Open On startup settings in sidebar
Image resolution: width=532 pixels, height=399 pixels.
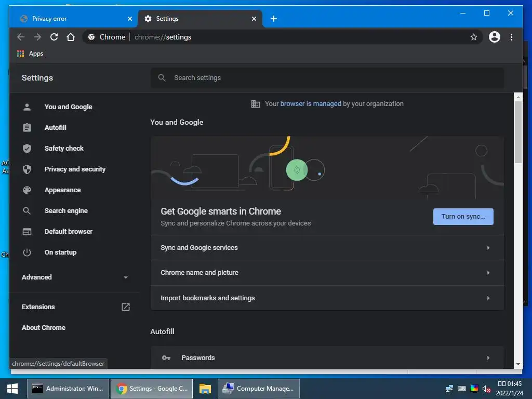(60, 252)
